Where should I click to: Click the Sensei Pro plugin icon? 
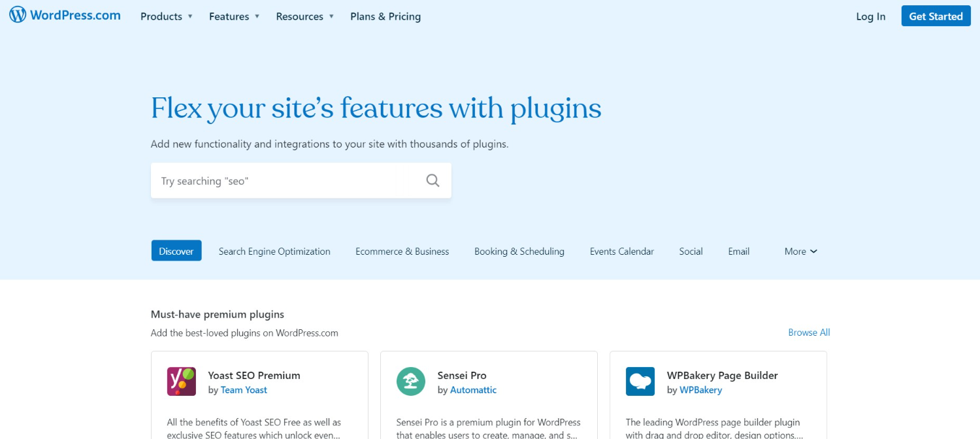[x=411, y=382]
